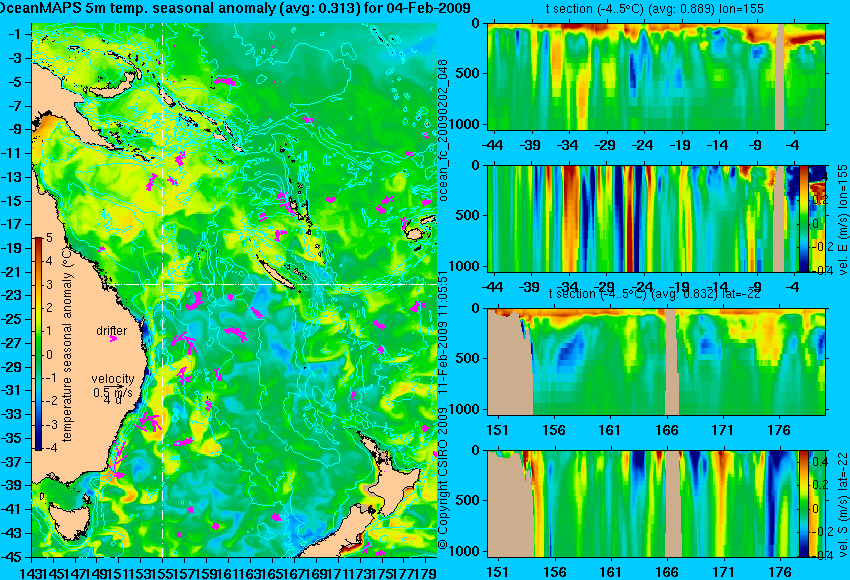Click -24 axis label under vel. E section
The height and width of the screenshot is (580, 850).
click(x=643, y=287)
